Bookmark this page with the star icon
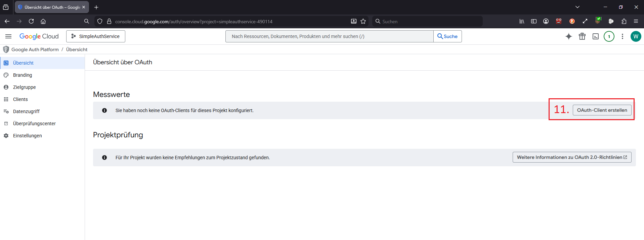The width and height of the screenshot is (644, 240). (363, 21)
